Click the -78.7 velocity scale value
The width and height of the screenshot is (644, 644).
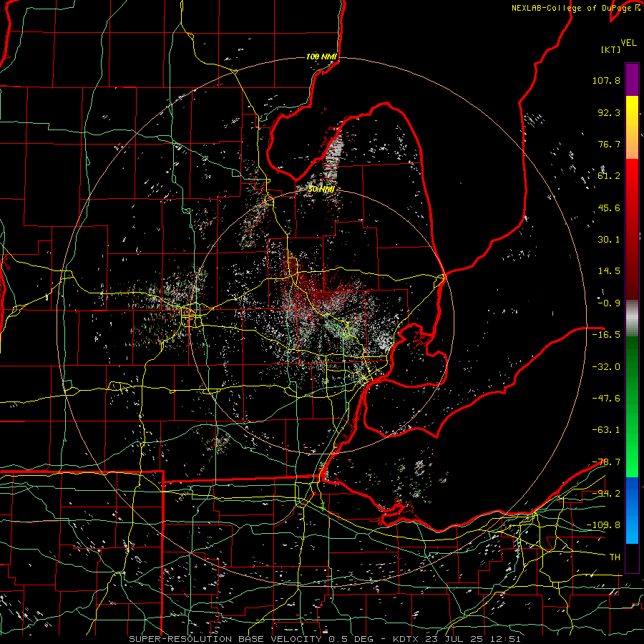point(606,462)
